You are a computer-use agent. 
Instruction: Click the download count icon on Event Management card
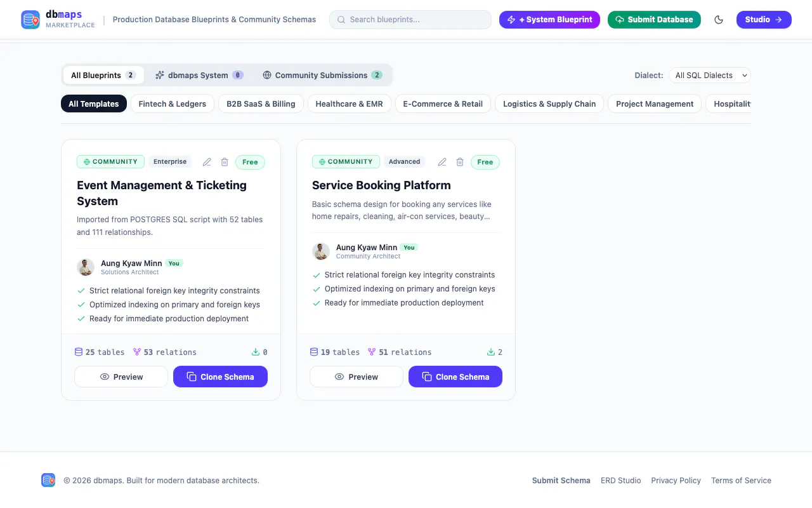[x=256, y=352]
